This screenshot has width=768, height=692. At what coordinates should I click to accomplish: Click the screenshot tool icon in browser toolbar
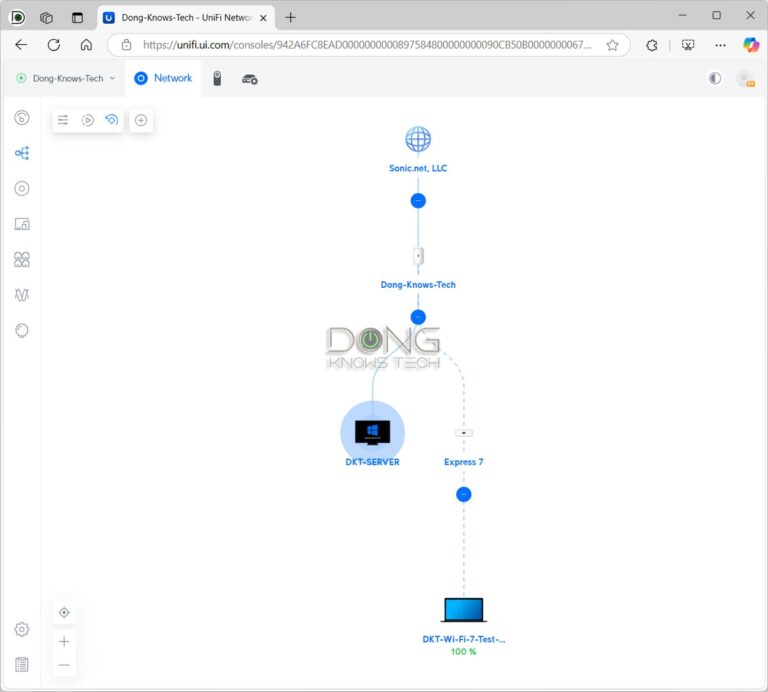pos(688,45)
